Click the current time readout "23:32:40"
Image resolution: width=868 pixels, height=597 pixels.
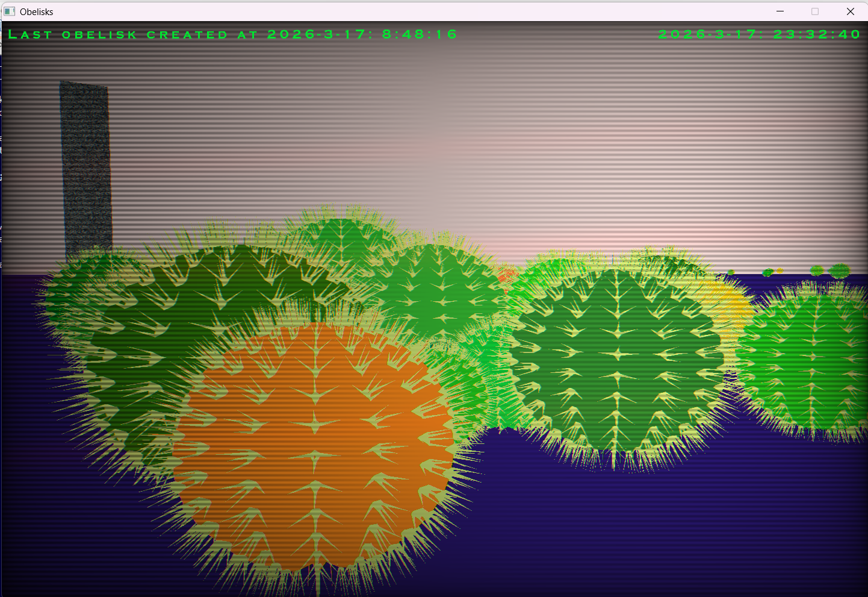click(x=817, y=34)
